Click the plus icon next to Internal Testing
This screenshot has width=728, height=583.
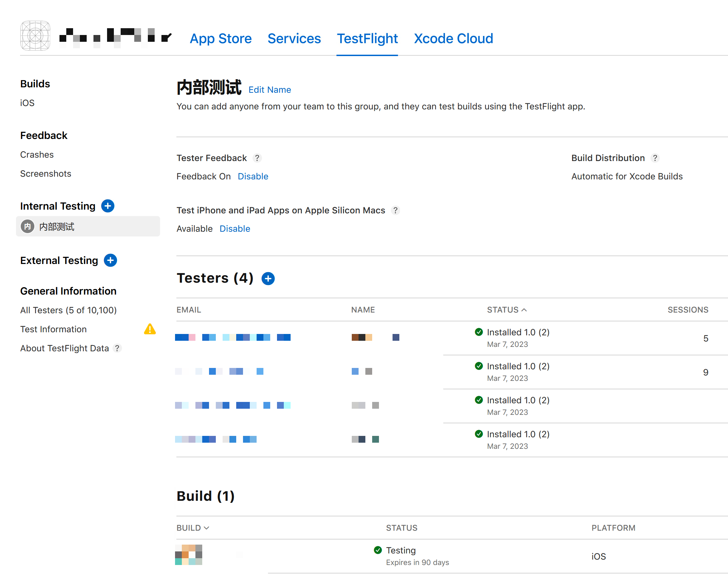[108, 206]
